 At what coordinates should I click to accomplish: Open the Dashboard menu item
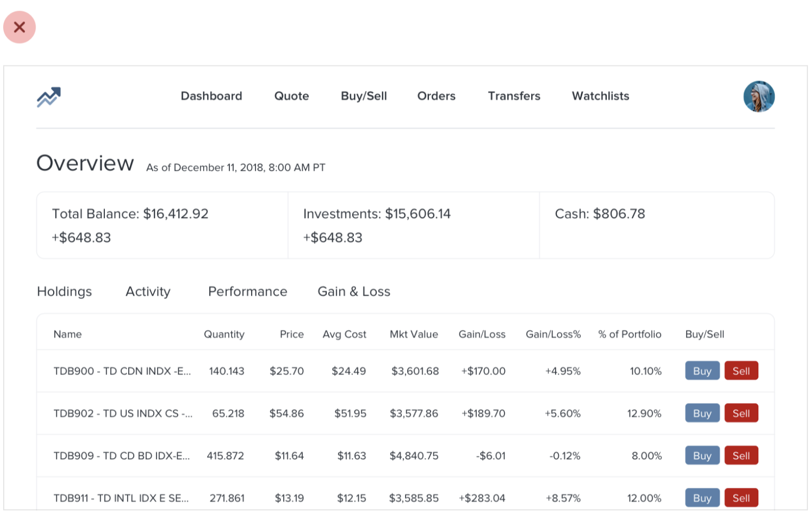pyautogui.click(x=211, y=96)
